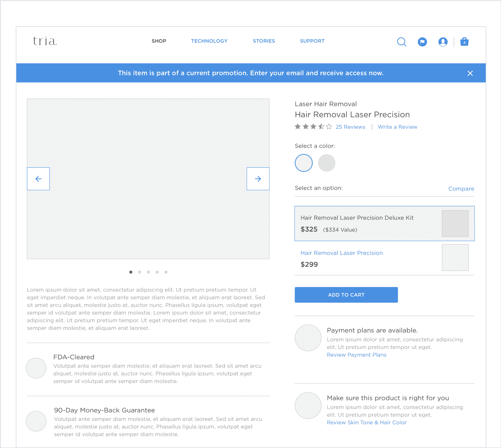Select the Precision Deluxe Kit $325 option

[384, 223]
